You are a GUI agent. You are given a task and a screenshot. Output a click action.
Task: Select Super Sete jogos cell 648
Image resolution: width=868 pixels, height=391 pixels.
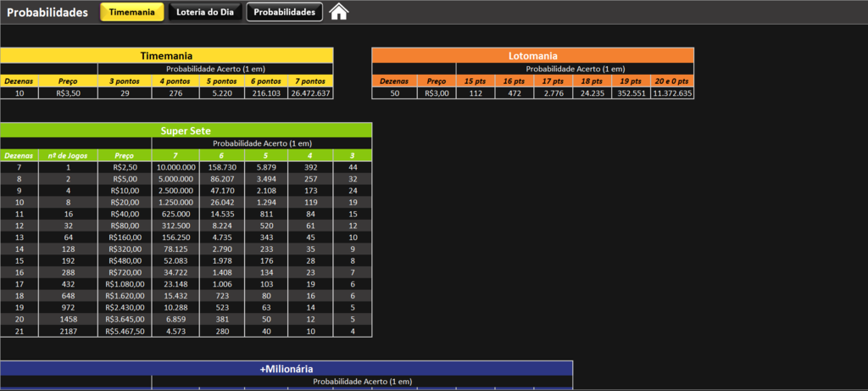pos(68,295)
